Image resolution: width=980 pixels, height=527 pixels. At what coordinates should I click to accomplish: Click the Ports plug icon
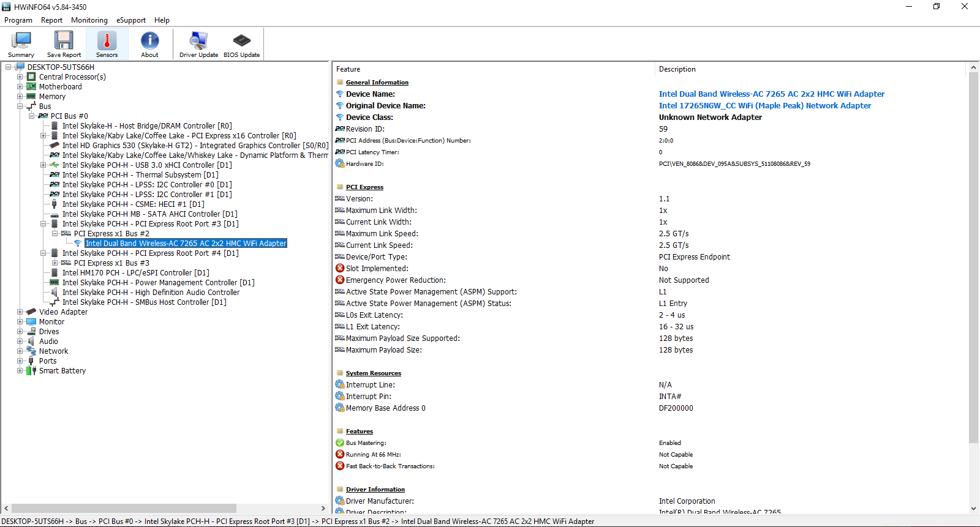click(31, 361)
